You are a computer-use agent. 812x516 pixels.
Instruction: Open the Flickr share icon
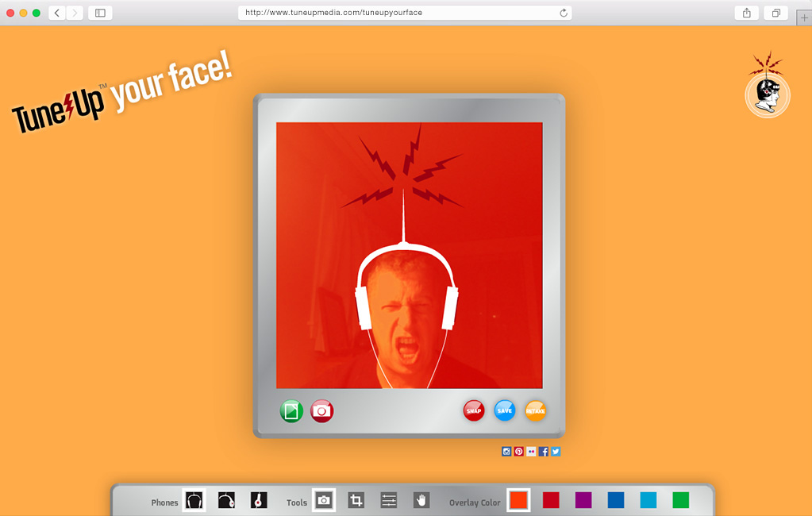pos(531,451)
